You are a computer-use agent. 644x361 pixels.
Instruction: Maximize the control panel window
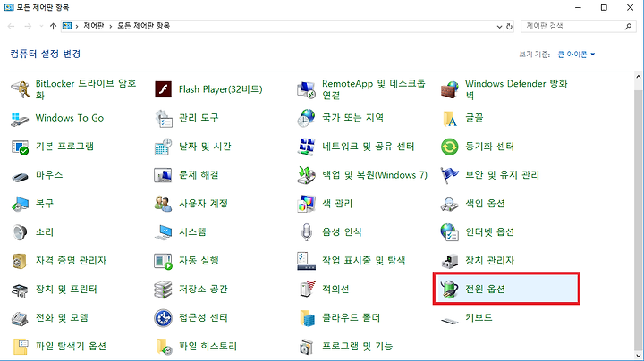[604, 7]
